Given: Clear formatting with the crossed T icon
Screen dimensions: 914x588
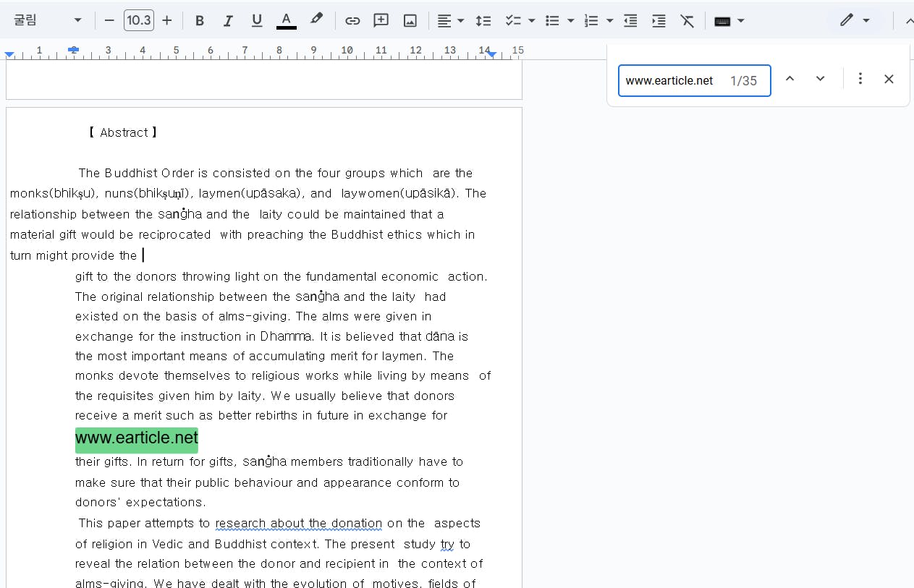Looking at the screenshot, I should pos(687,21).
